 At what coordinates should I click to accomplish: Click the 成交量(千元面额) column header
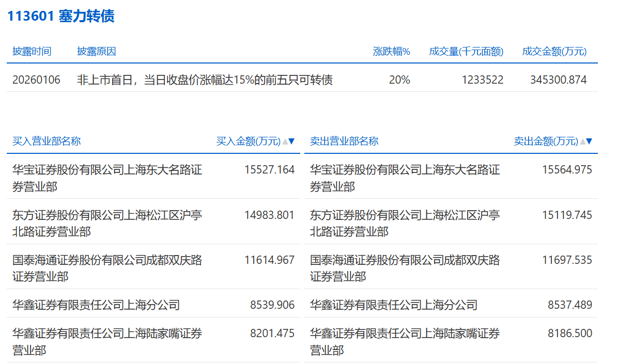[466, 52]
